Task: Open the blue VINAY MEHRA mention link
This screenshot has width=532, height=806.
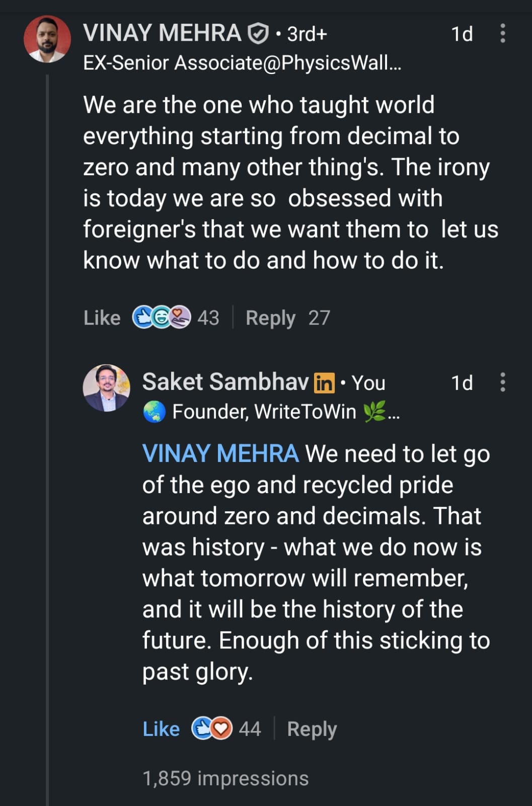Action: (x=220, y=453)
